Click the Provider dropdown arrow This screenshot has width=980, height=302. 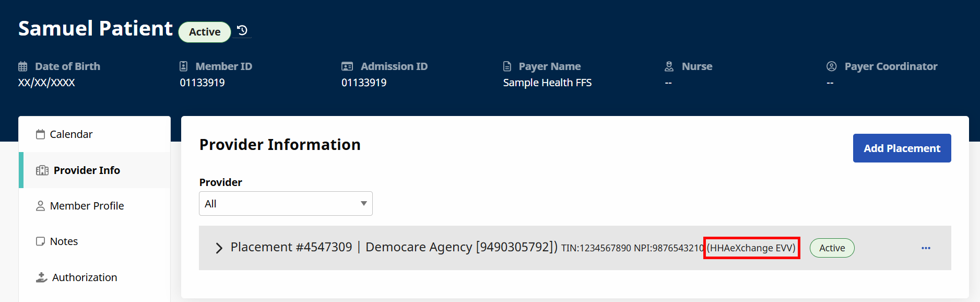(x=363, y=204)
